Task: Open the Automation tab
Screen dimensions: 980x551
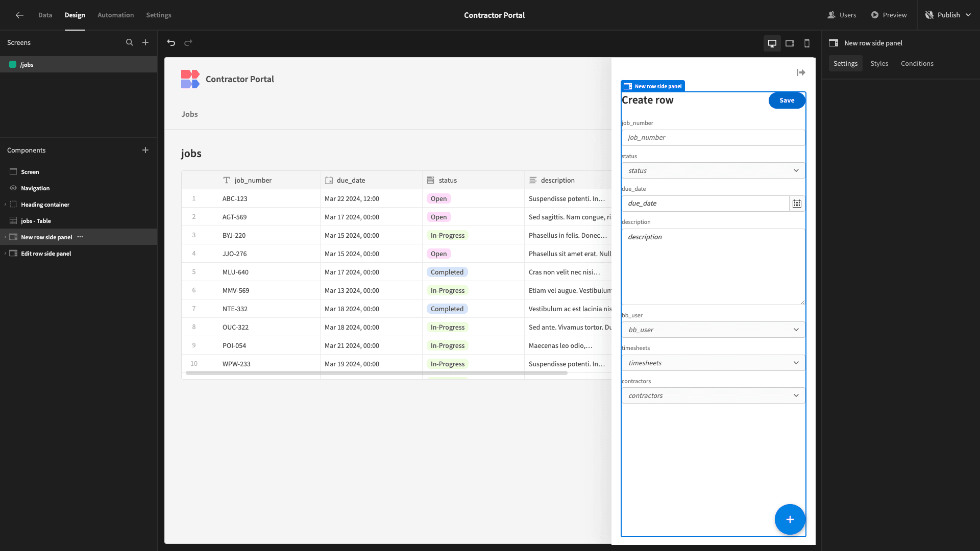Action: 116,15
